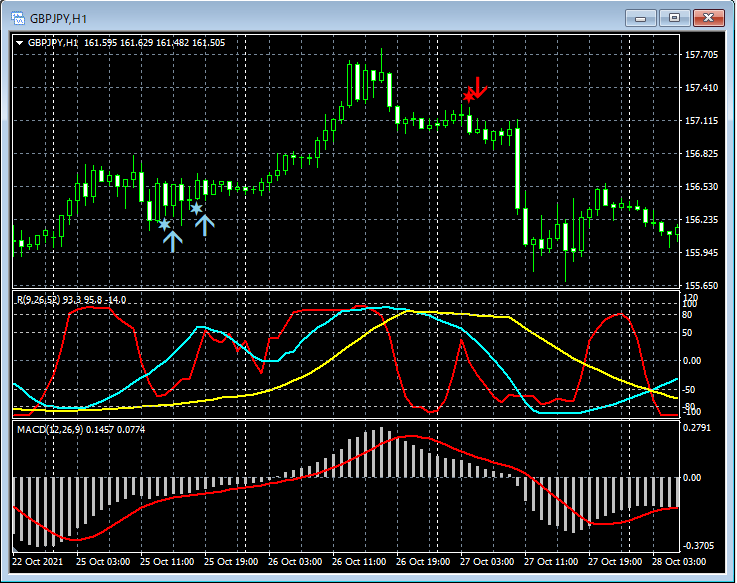Select the R(9,26,52) indicator label
The image size is (737, 583).
[39, 299]
